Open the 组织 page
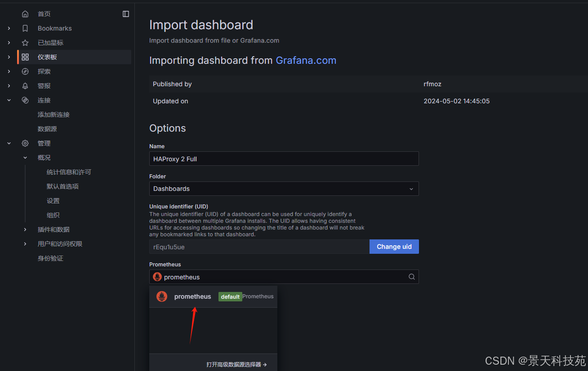The width and height of the screenshot is (588, 371). [53, 215]
